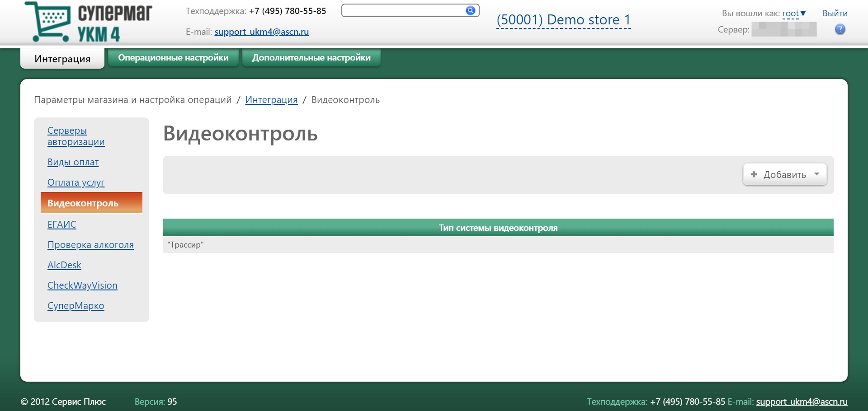The width and height of the screenshot is (868, 411).
Task: Open the root user dropdown menu
Action: (794, 14)
